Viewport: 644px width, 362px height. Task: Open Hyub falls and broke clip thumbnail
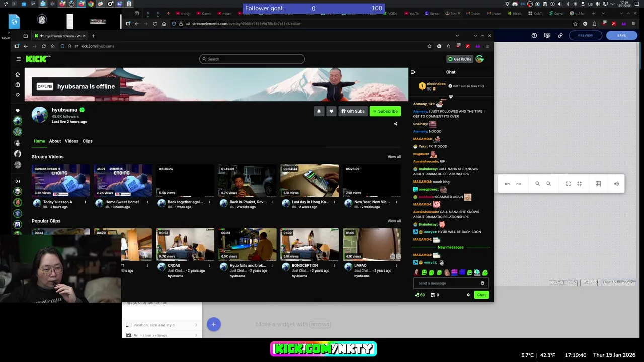tap(247, 245)
